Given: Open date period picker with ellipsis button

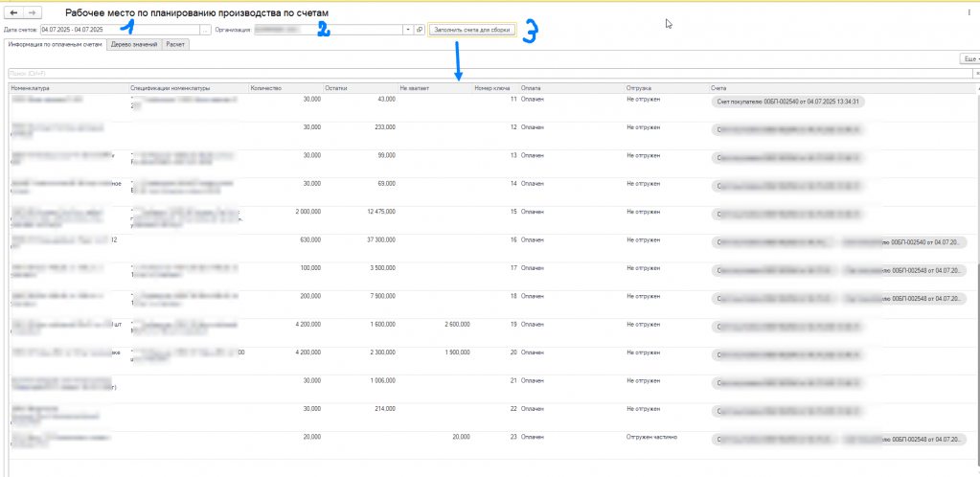Looking at the screenshot, I should coord(205,30).
